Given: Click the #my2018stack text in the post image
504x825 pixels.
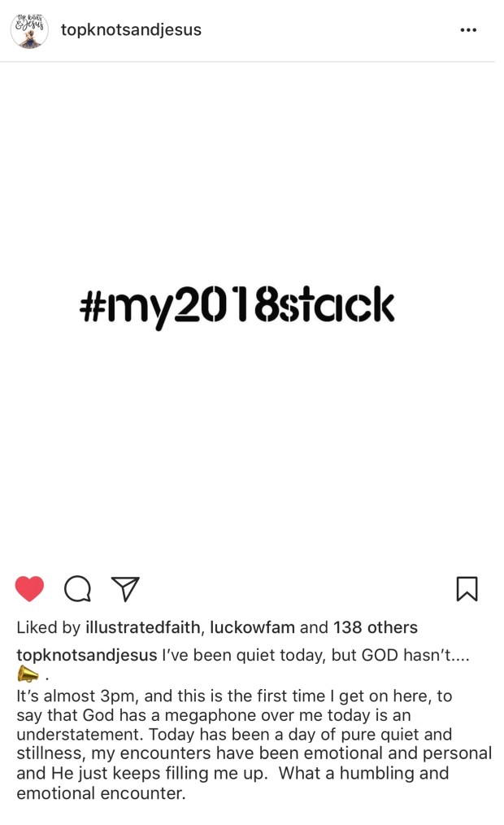Looking at the screenshot, I should point(237,306).
